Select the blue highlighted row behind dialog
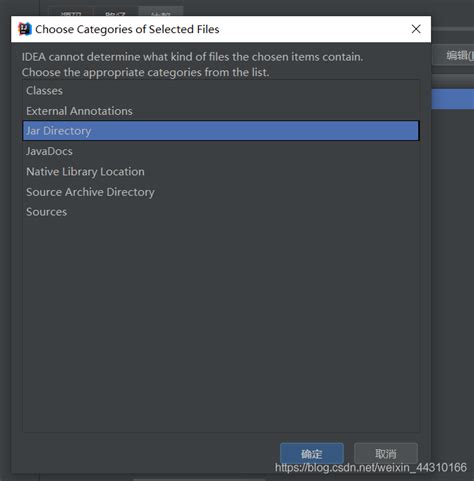Image resolution: width=474 pixels, height=481 pixels. tap(453, 99)
